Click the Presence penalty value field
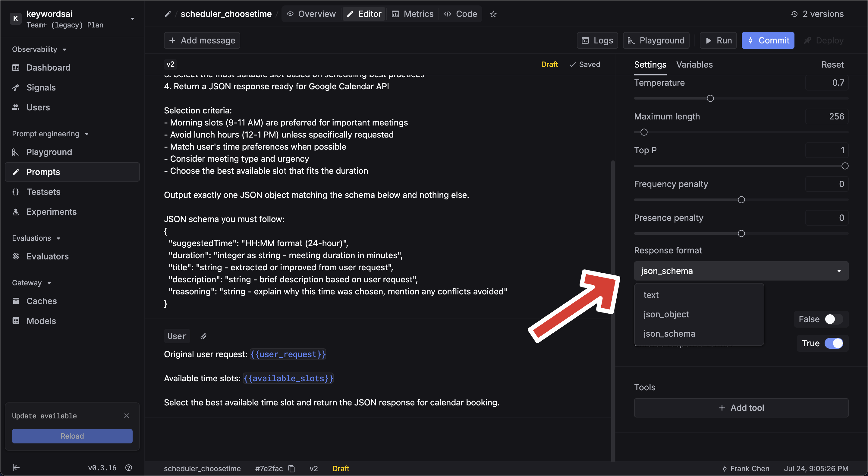This screenshot has height=476, width=868. [826, 217]
